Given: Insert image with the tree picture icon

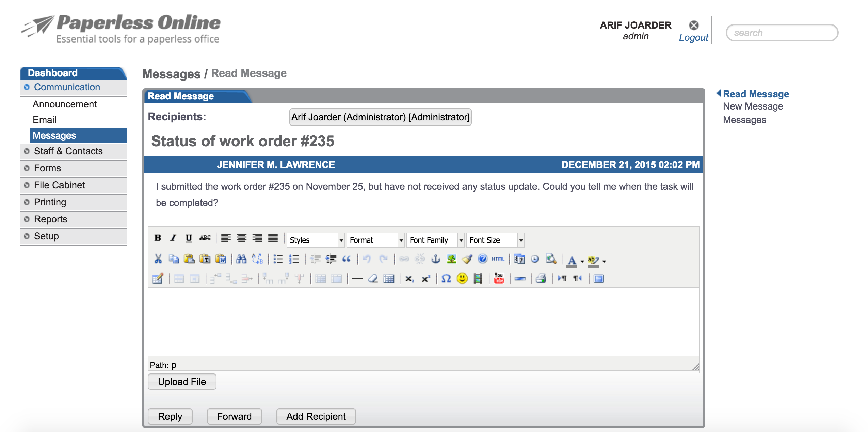Looking at the screenshot, I should point(451,259).
